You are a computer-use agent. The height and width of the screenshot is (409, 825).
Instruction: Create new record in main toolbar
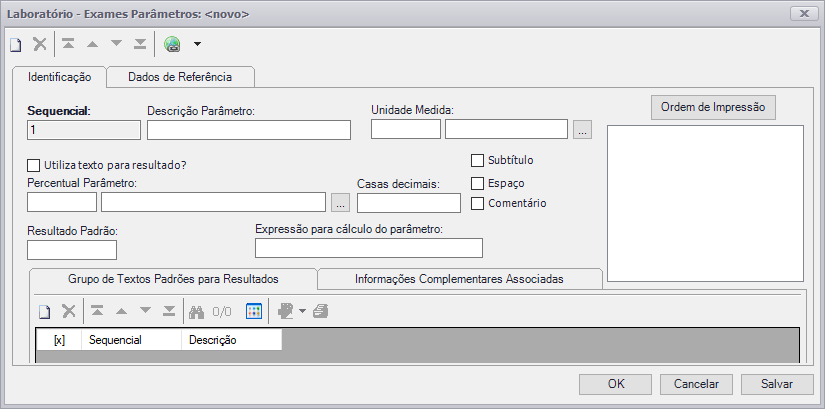(16, 45)
